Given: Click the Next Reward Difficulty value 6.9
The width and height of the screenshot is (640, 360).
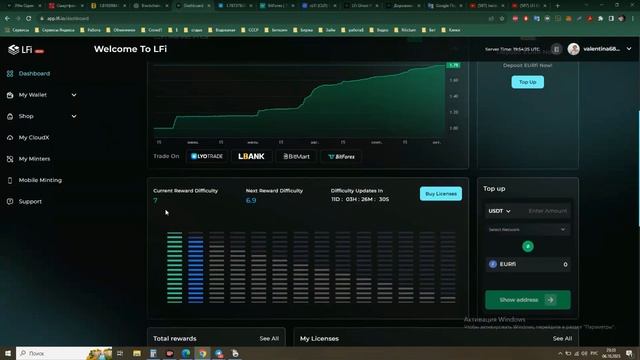Looking at the screenshot, I should [x=251, y=200].
